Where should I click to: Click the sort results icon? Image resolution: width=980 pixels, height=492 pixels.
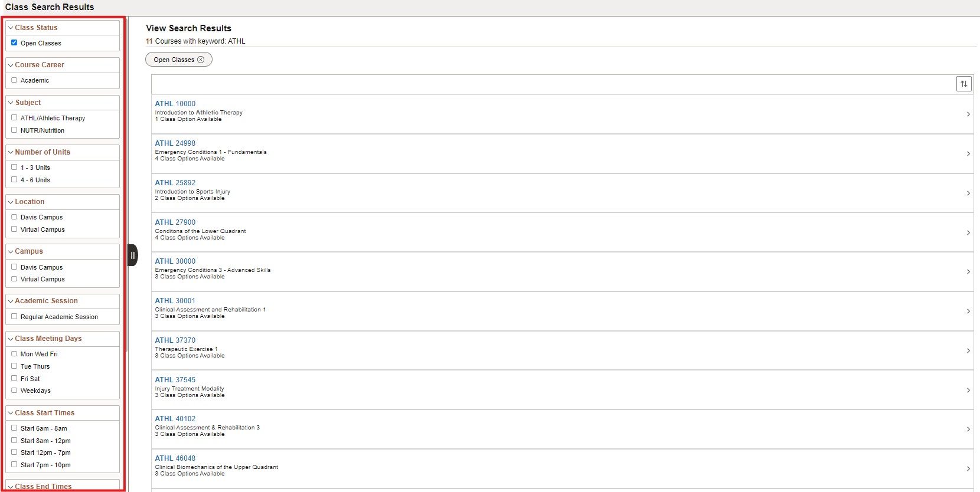coord(963,84)
